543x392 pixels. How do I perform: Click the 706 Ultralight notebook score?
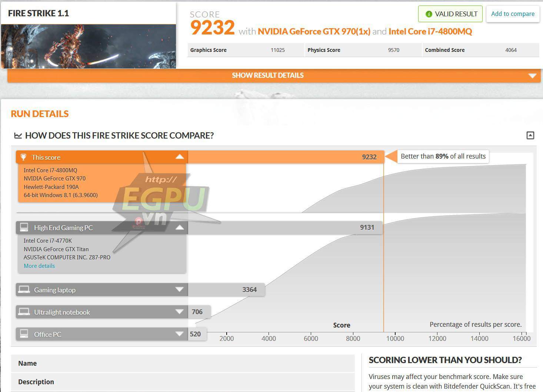pos(197,312)
